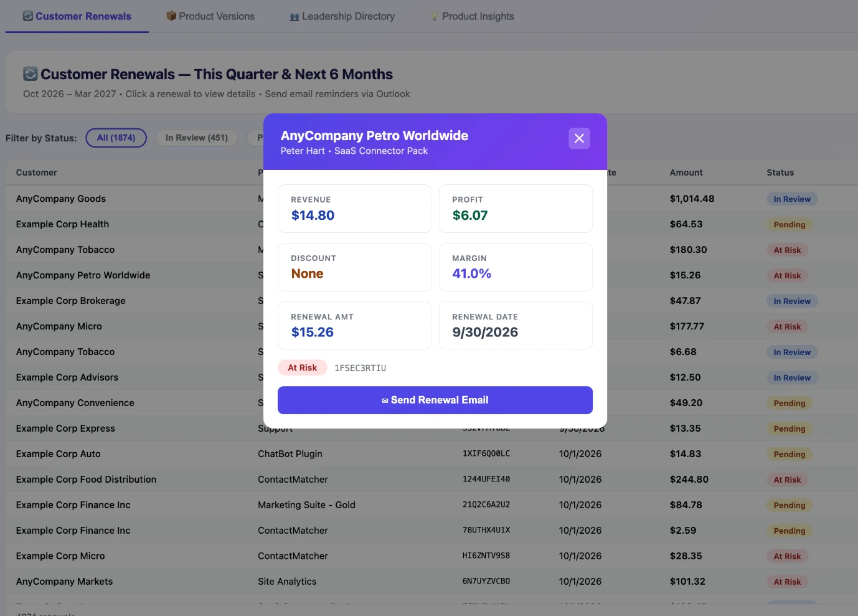Select the 9/30/2026 renewal date in dialog
The width and height of the screenshot is (858, 616).
[x=485, y=333]
